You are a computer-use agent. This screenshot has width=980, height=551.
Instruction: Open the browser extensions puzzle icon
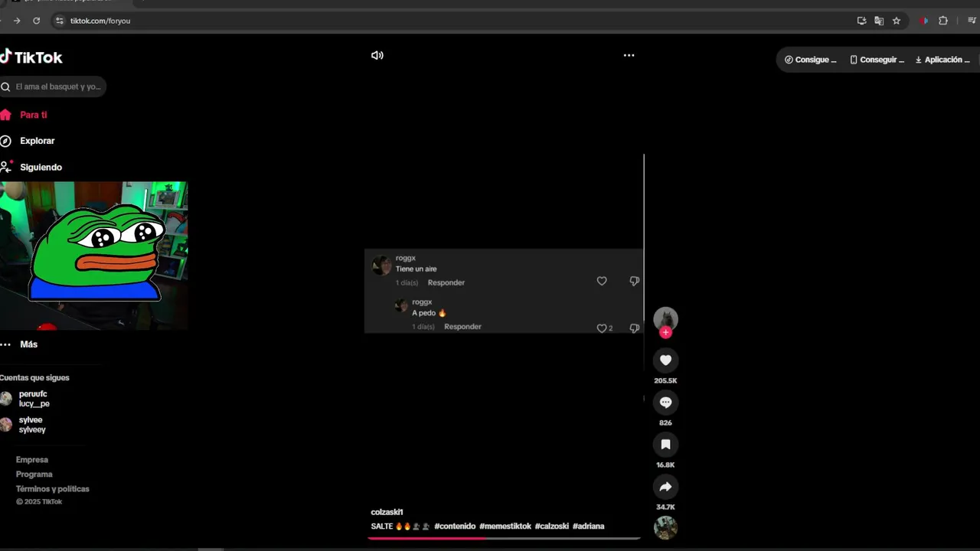[943, 21]
